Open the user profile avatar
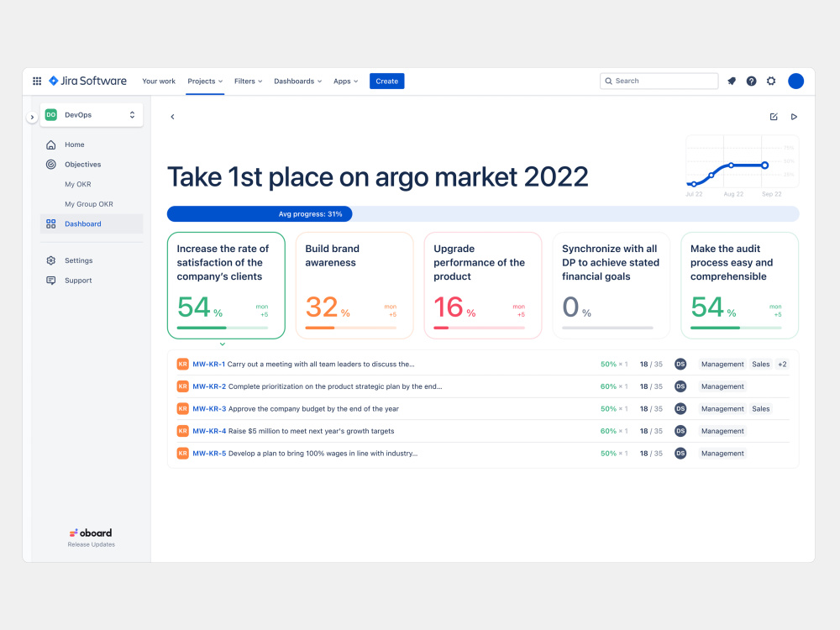The height and width of the screenshot is (630, 840). [x=795, y=81]
